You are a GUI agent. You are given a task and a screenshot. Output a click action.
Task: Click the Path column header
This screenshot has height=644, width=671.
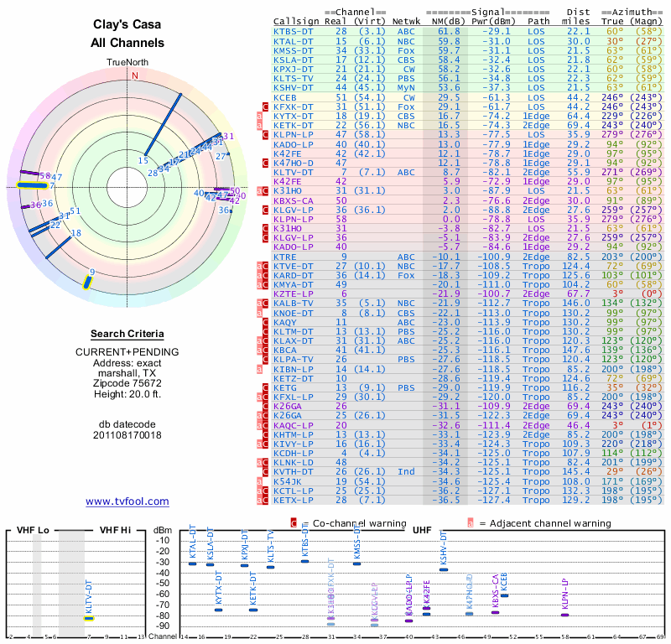(x=538, y=22)
